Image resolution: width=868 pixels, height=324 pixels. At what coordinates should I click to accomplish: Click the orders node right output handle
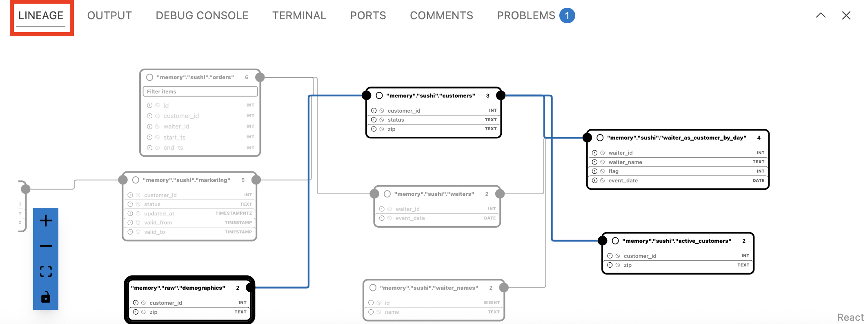pyautogui.click(x=260, y=77)
